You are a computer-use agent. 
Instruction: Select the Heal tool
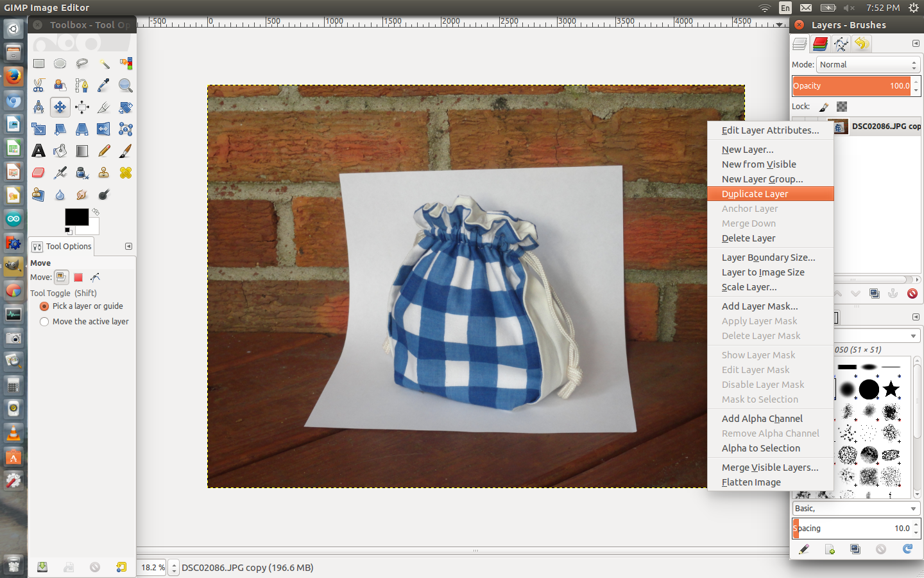pyautogui.click(x=126, y=173)
